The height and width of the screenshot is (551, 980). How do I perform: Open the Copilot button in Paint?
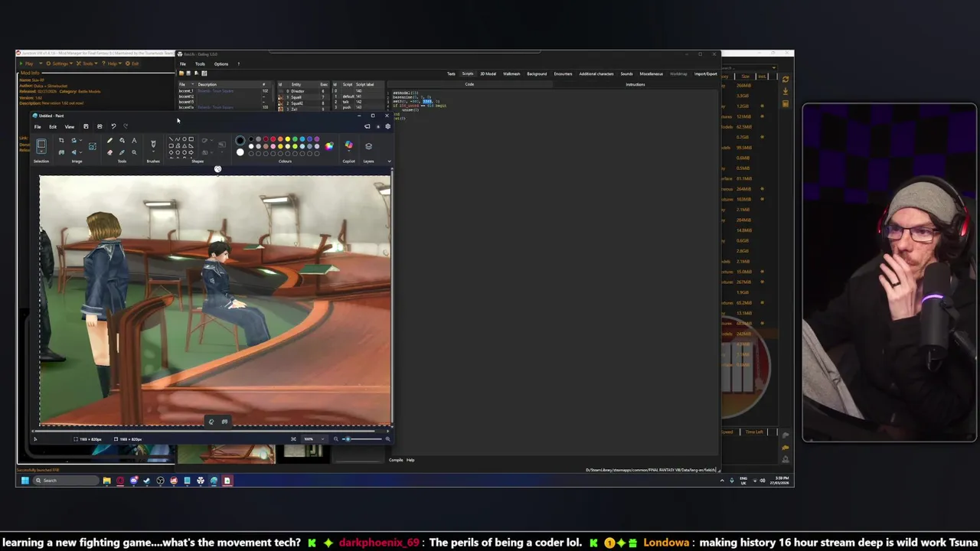(x=348, y=145)
